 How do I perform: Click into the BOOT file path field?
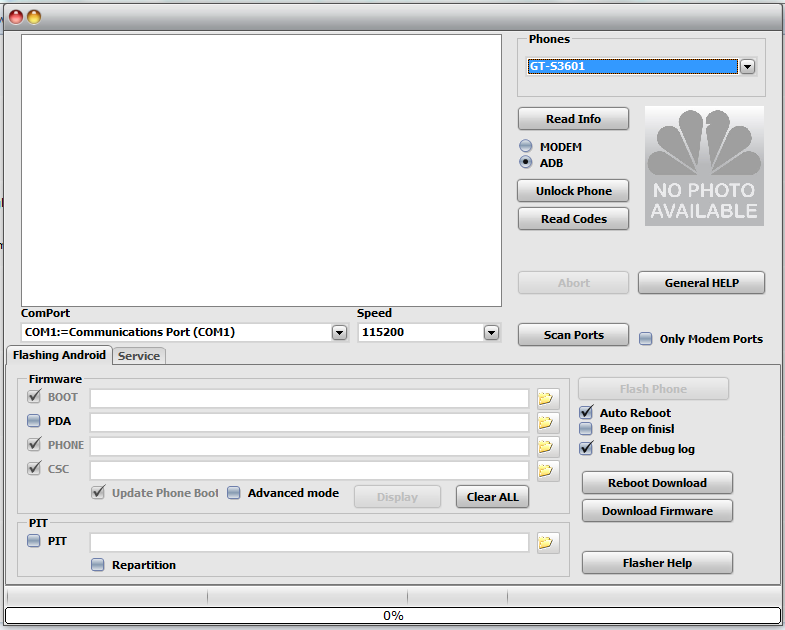pos(309,399)
